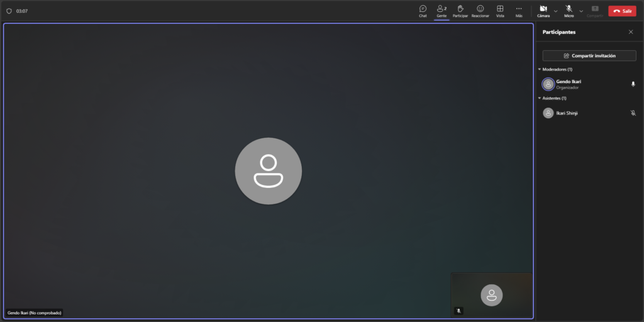Toggle the Gente participants panel
Image resolution: width=644 pixels, height=322 pixels.
click(441, 11)
